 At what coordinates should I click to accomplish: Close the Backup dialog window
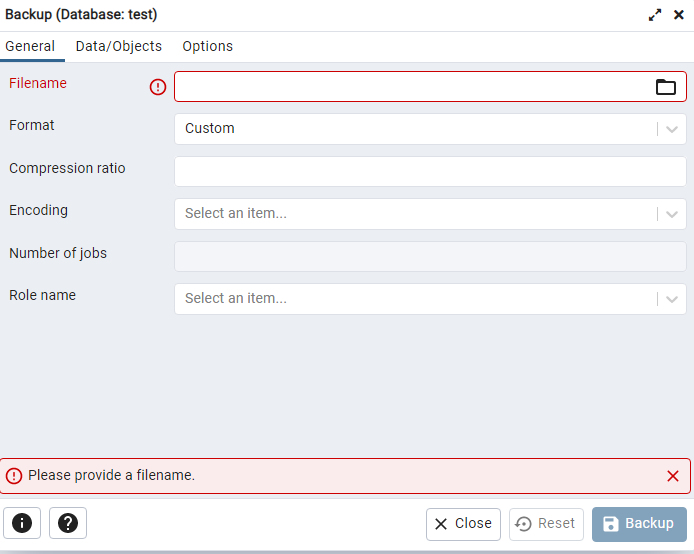pyautogui.click(x=679, y=15)
